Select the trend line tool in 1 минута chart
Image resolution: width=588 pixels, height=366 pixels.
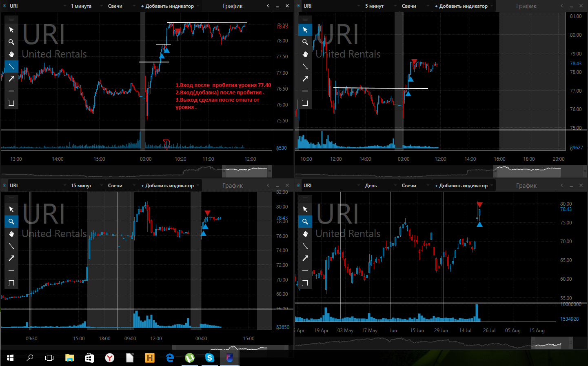click(11, 67)
